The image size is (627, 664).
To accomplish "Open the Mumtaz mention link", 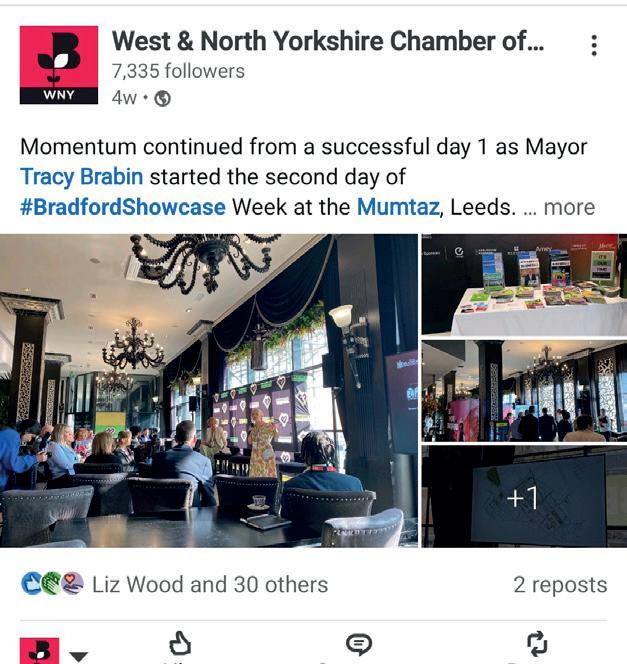I will 398,208.
